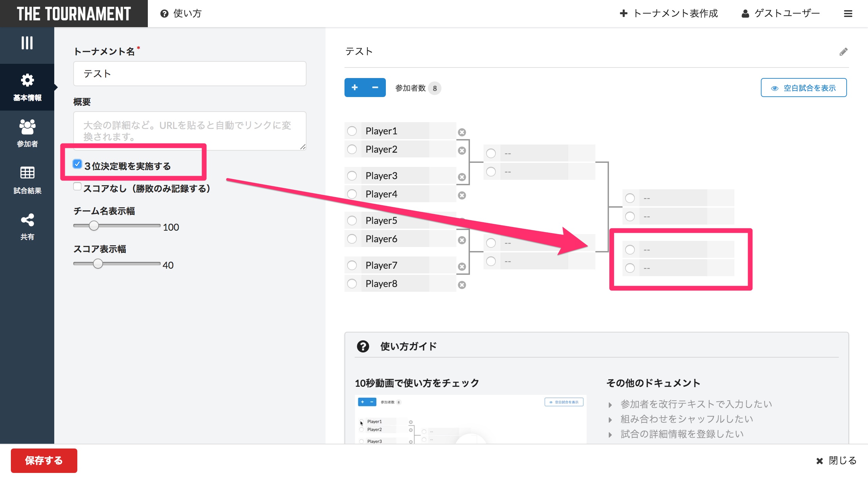
Task: Click the 空白試合を表示 button
Action: click(x=804, y=88)
